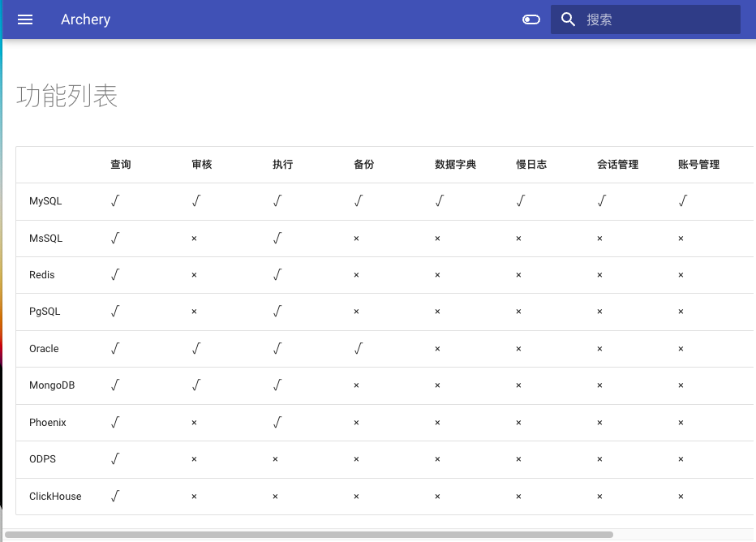Click the MongoDB 审核 checkmark cell

point(195,385)
